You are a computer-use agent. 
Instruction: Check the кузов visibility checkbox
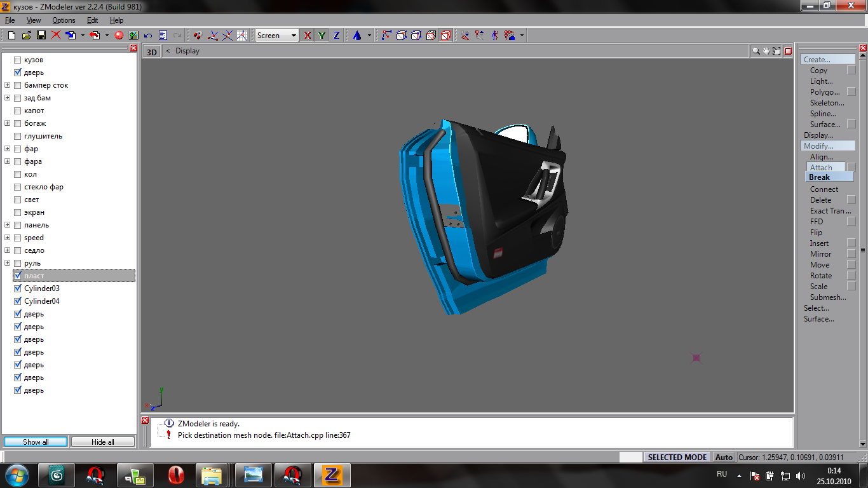coord(18,60)
